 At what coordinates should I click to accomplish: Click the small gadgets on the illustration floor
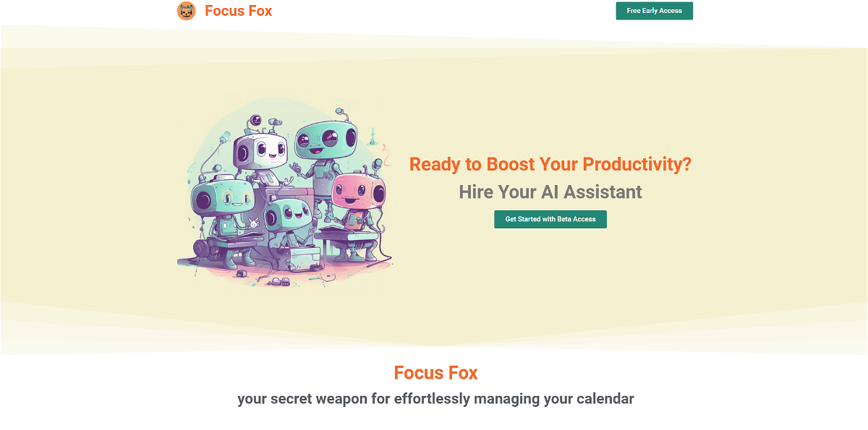(279, 281)
